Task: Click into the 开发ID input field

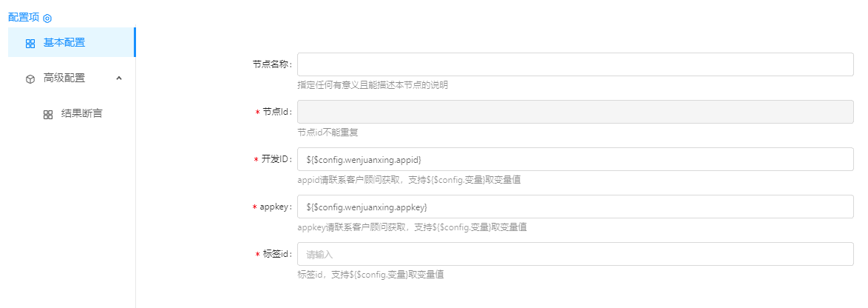Action: click(575, 159)
